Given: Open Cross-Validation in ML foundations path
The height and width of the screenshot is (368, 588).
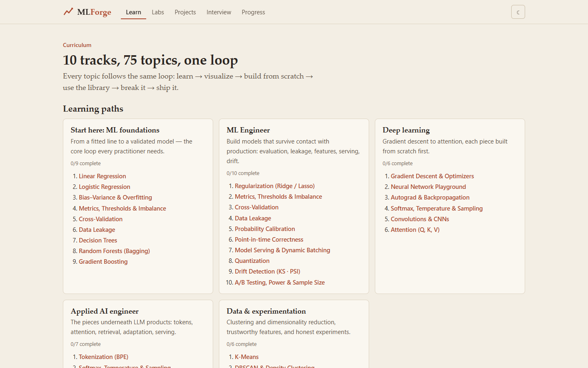Looking at the screenshot, I should pos(100,219).
